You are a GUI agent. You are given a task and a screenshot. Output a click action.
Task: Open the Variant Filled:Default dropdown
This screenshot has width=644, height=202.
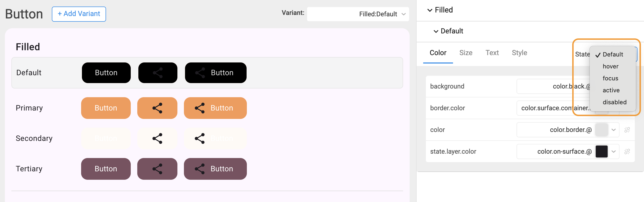click(358, 14)
